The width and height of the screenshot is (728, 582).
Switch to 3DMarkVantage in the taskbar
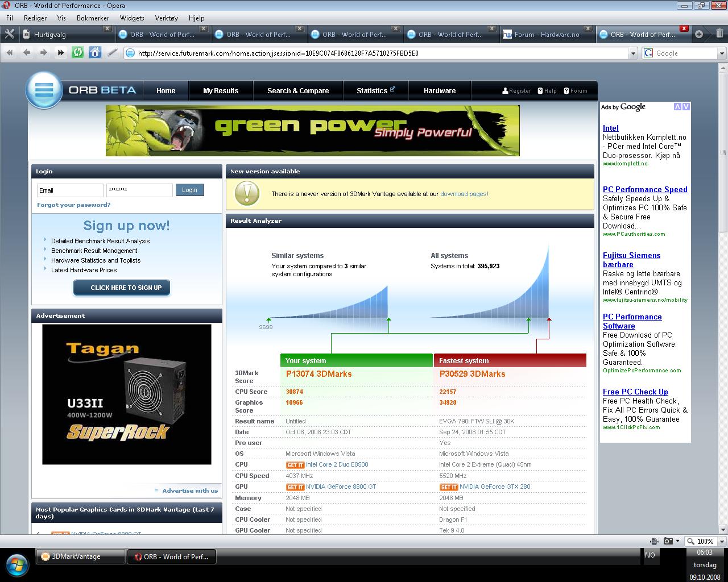(80, 557)
